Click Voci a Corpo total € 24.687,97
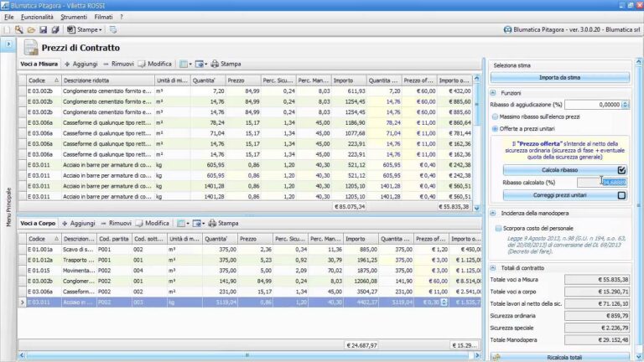The height and width of the screenshot is (362, 644). (x=361, y=345)
